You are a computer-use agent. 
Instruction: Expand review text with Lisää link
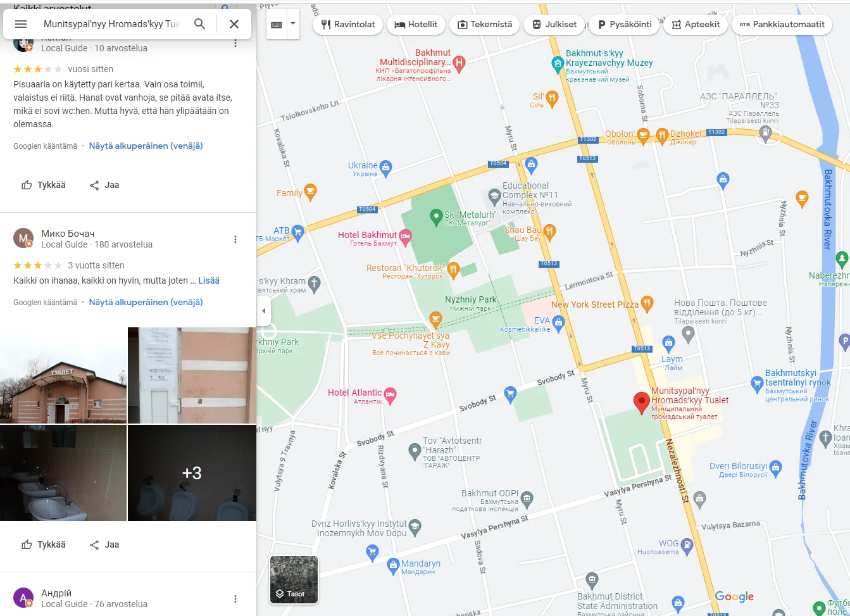[209, 280]
